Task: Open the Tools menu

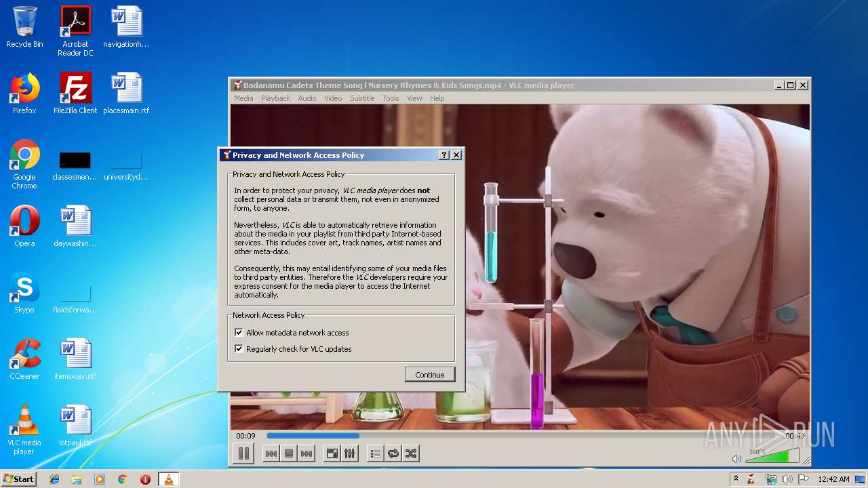Action: [391, 98]
